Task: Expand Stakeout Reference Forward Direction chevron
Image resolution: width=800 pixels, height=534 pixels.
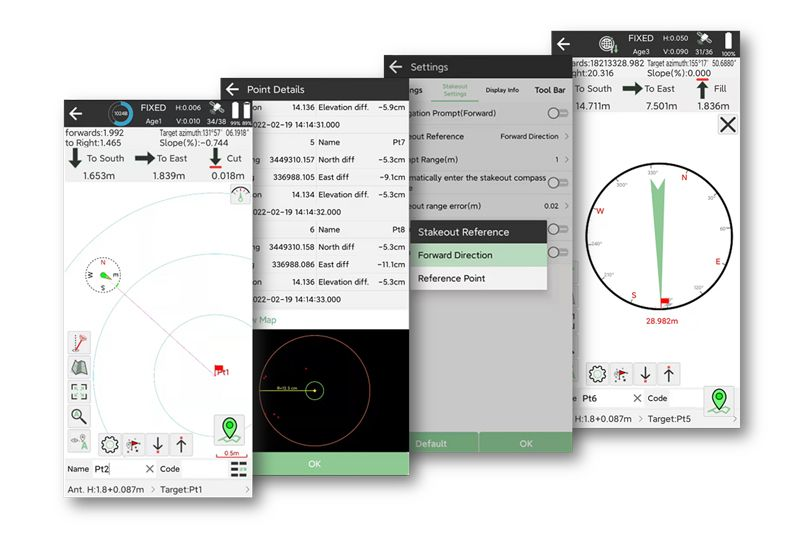Action: [566, 136]
